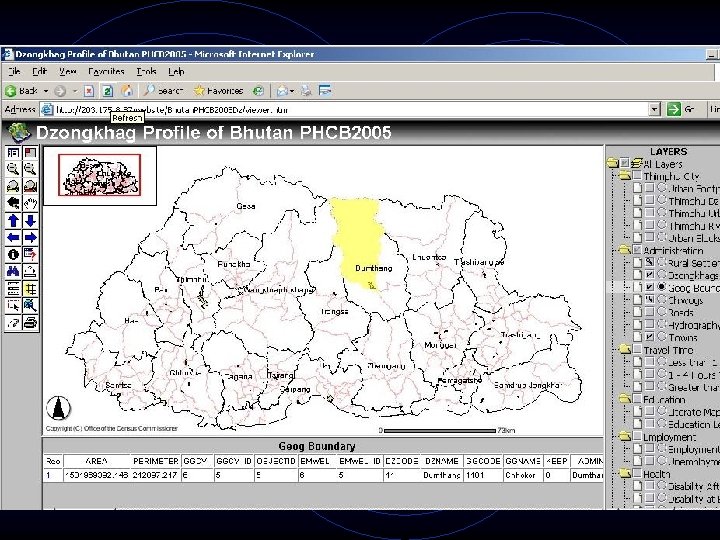The width and height of the screenshot is (720, 540).
Task: Open the Find binoculars tool
Action: [x=13, y=271]
